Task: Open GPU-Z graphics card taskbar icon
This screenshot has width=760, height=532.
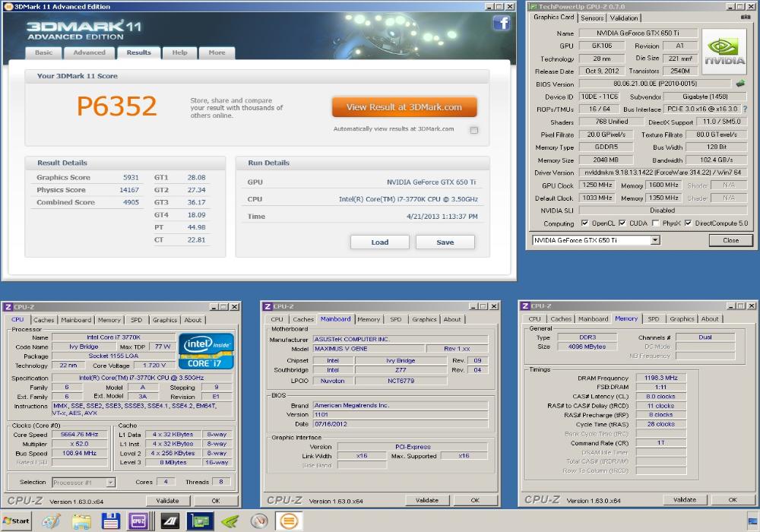Action: pyautogui.click(x=200, y=521)
